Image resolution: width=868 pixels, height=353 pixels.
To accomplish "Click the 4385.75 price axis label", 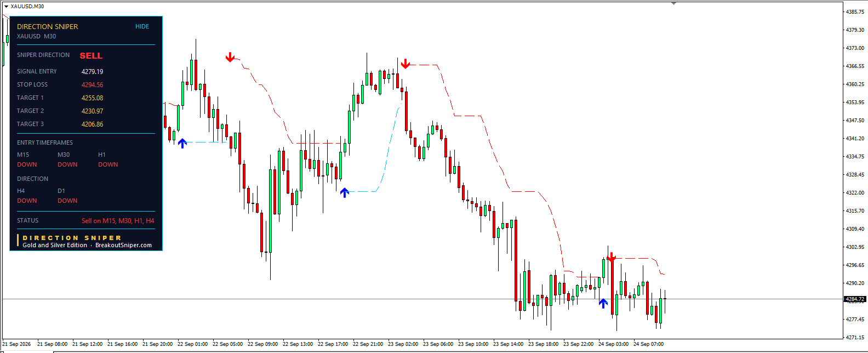I will click(x=855, y=12).
